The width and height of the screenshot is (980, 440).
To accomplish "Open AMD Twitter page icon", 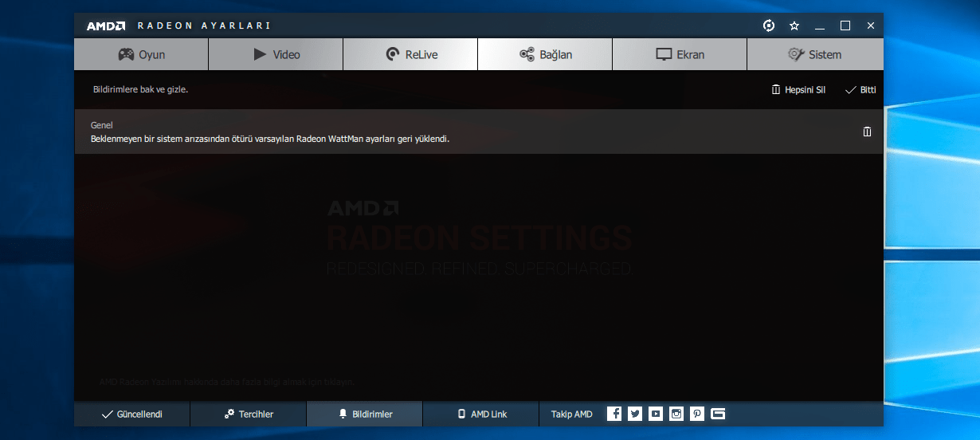I will pyautogui.click(x=635, y=414).
